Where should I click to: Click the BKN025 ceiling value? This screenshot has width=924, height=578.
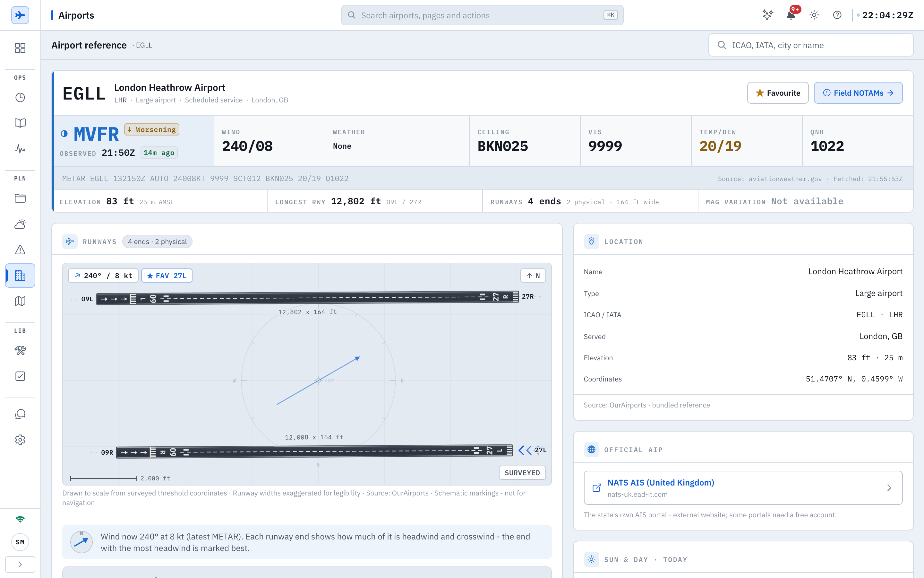tap(502, 146)
